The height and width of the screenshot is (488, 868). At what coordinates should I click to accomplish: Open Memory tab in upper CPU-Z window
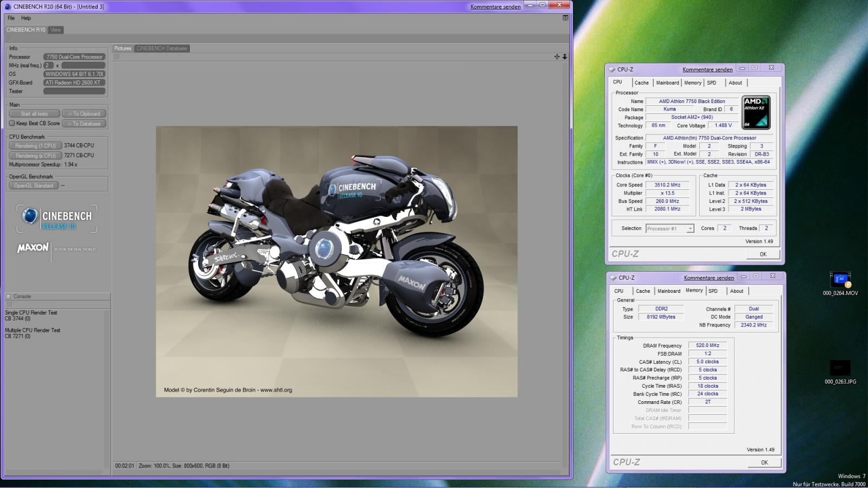tap(693, 83)
